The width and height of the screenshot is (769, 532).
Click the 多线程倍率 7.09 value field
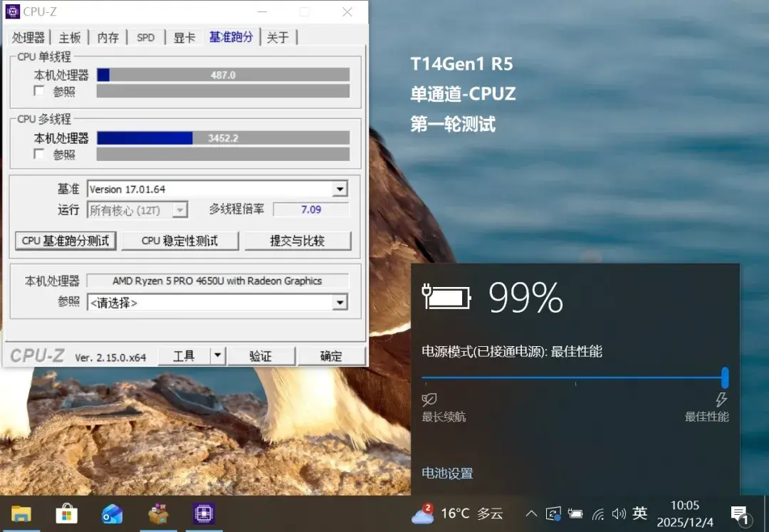(x=311, y=209)
